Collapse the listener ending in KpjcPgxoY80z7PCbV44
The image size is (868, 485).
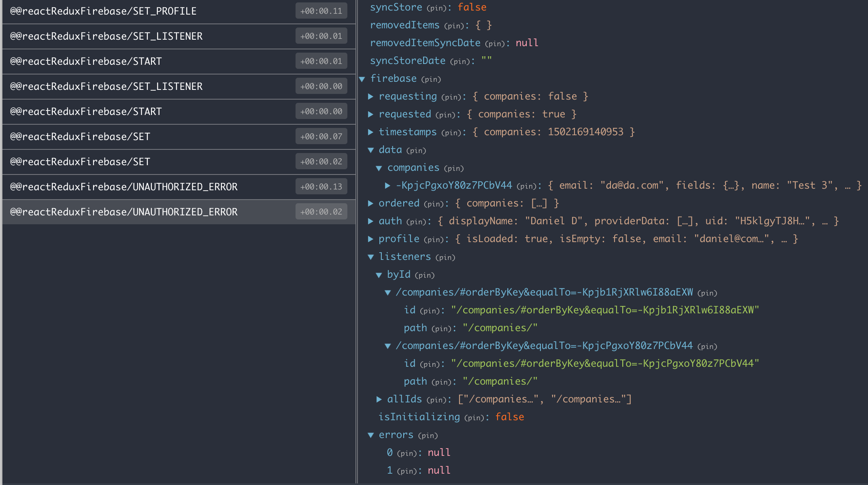(x=388, y=346)
